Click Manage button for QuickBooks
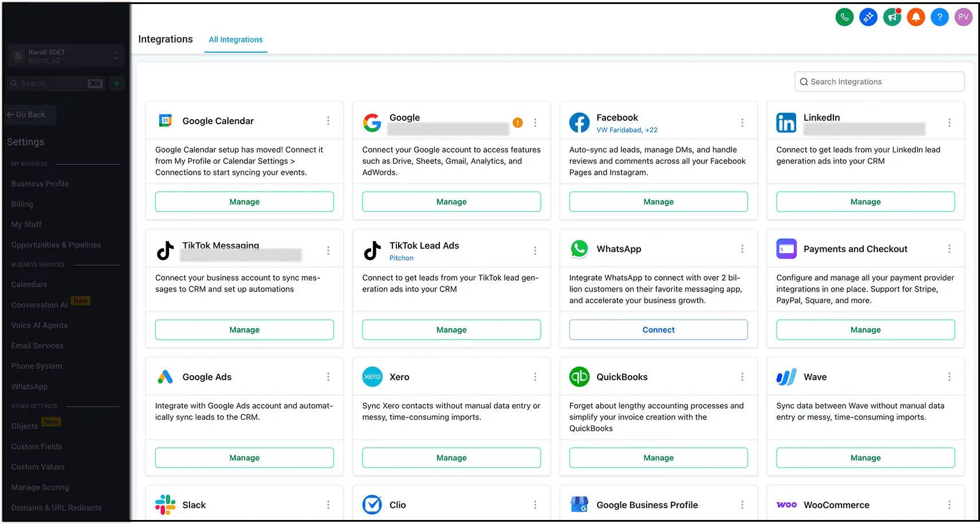Viewport: 980px width, 524px height. click(x=658, y=458)
